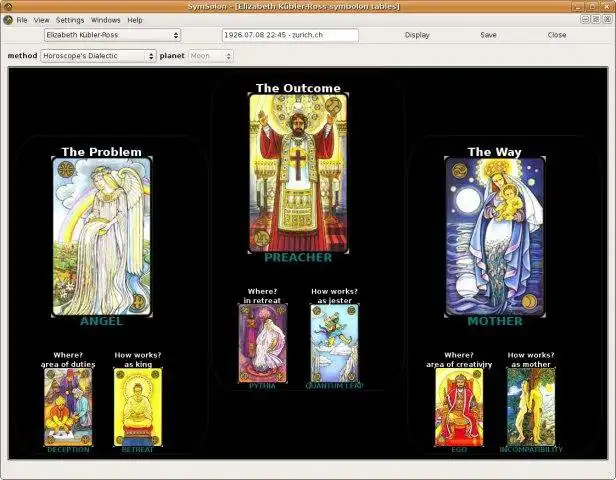Expand the Elizabeth Kübler-Ross person dropdown
The width and height of the screenshot is (616, 480).
tap(112, 35)
